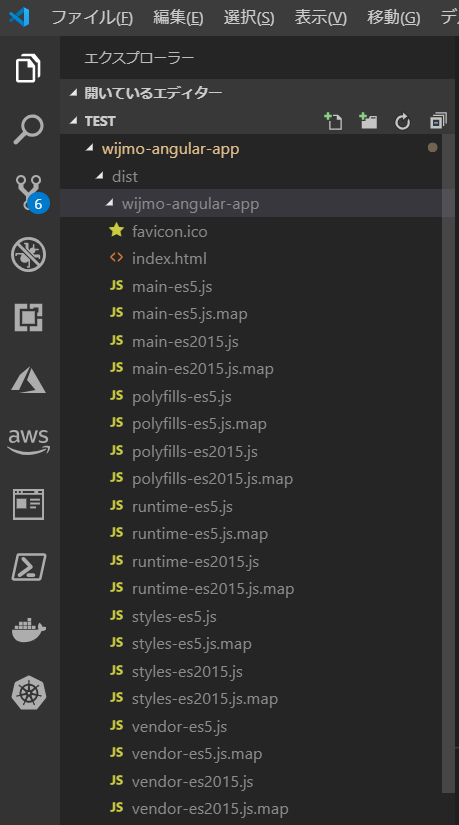This screenshot has height=825, width=459.
Task: Open the 表示(V) menu
Action: point(321,17)
